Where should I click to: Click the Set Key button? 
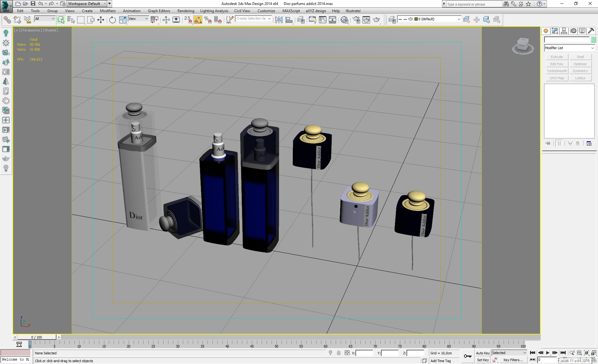482,360
